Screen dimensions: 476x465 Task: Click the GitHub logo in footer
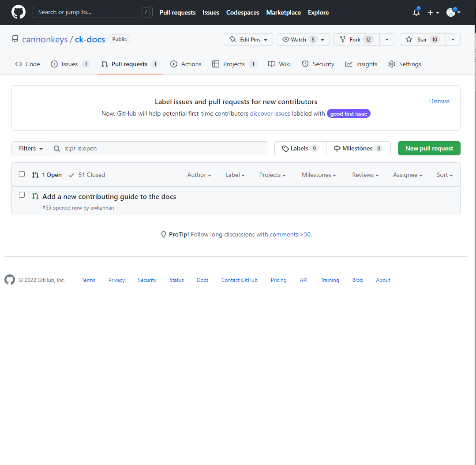click(10, 280)
